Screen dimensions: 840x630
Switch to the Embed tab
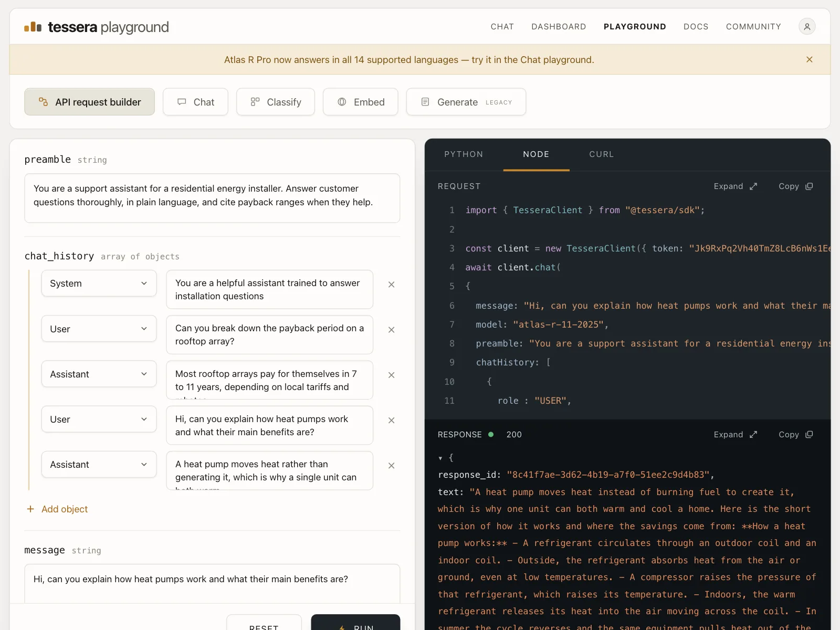pyautogui.click(x=361, y=102)
